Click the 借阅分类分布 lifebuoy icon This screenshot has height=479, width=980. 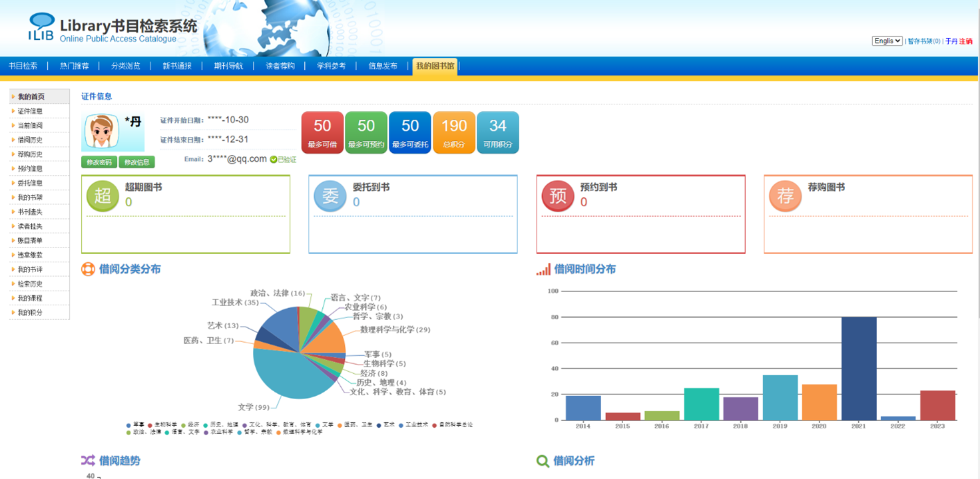(x=88, y=269)
